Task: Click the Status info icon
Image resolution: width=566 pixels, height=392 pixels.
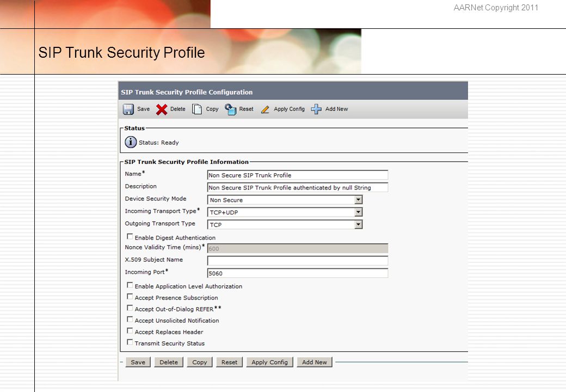Action: [131, 142]
